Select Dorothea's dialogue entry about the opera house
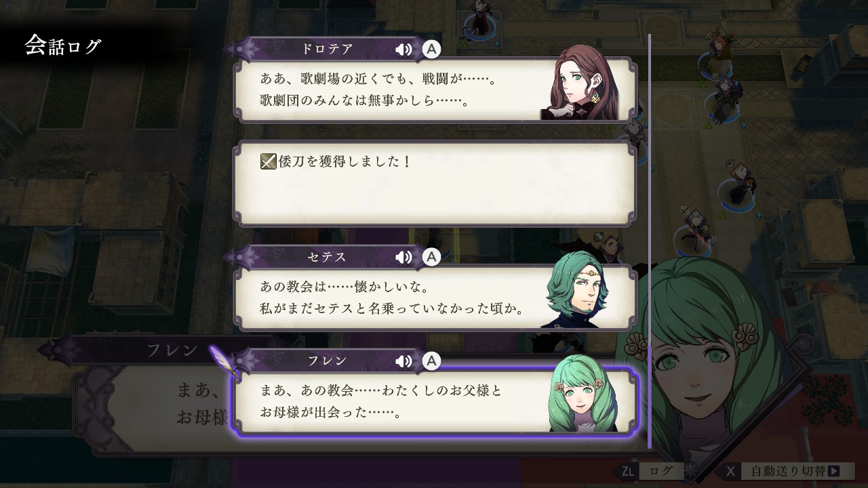The width and height of the screenshot is (868, 488). (x=435, y=89)
